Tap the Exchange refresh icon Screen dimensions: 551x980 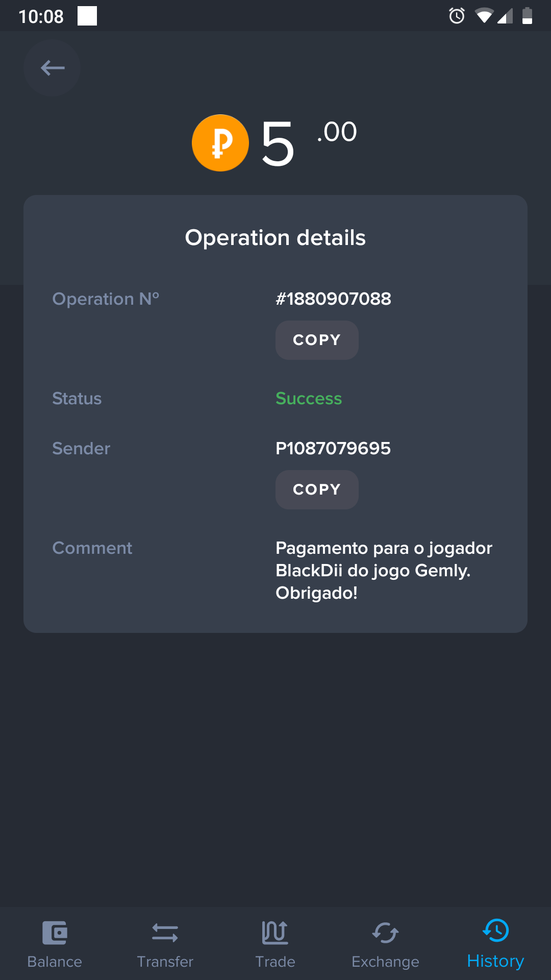click(x=385, y=933)
